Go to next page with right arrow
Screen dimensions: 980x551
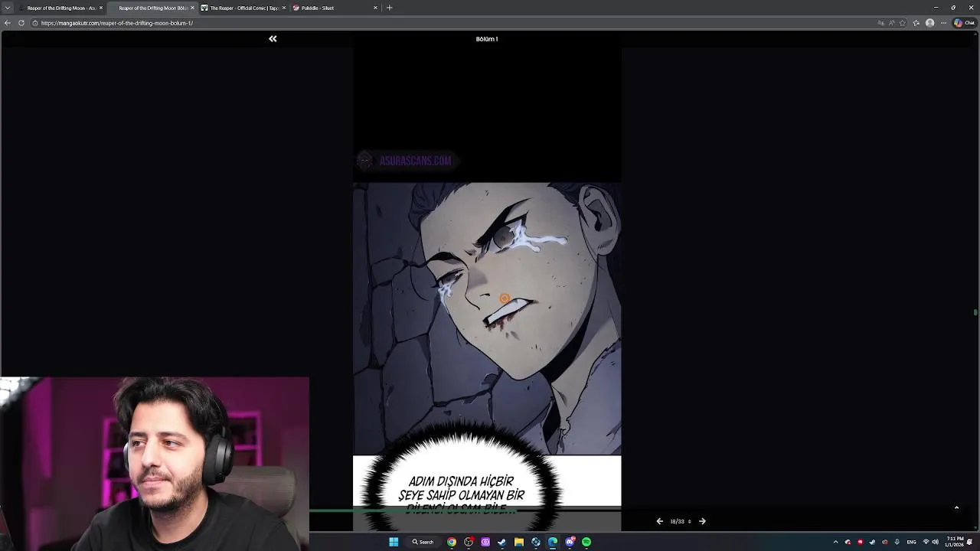tap(702, 521)
